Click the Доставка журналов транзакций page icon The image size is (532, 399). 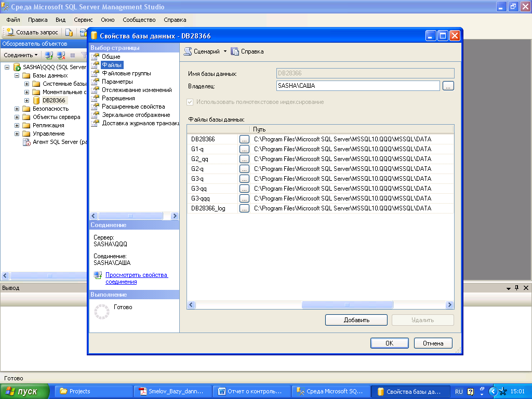(x=96, y=123)
